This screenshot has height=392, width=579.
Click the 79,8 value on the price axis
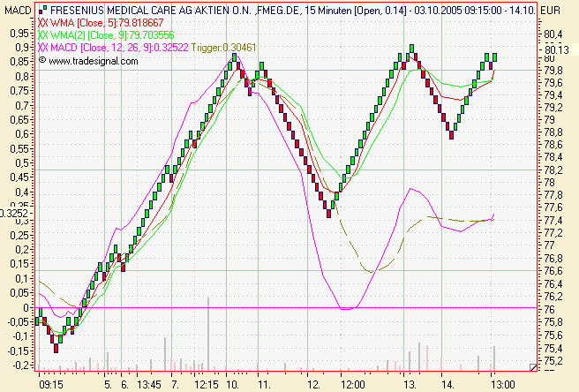click(553, 71)
